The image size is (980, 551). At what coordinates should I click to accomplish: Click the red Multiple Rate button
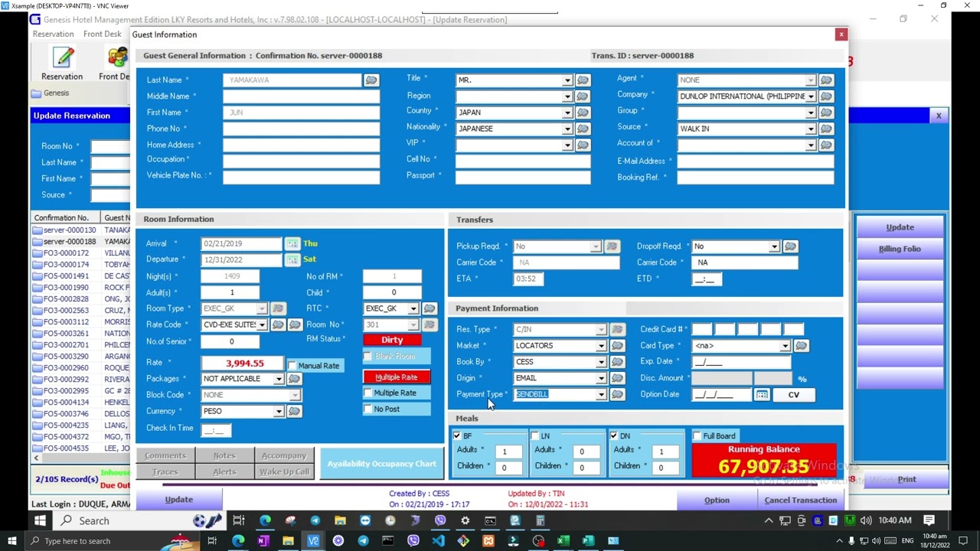397,377
